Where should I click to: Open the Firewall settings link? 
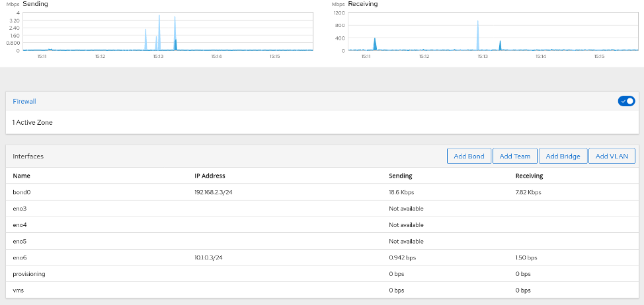pyautogui.click(x=24, y=102)
